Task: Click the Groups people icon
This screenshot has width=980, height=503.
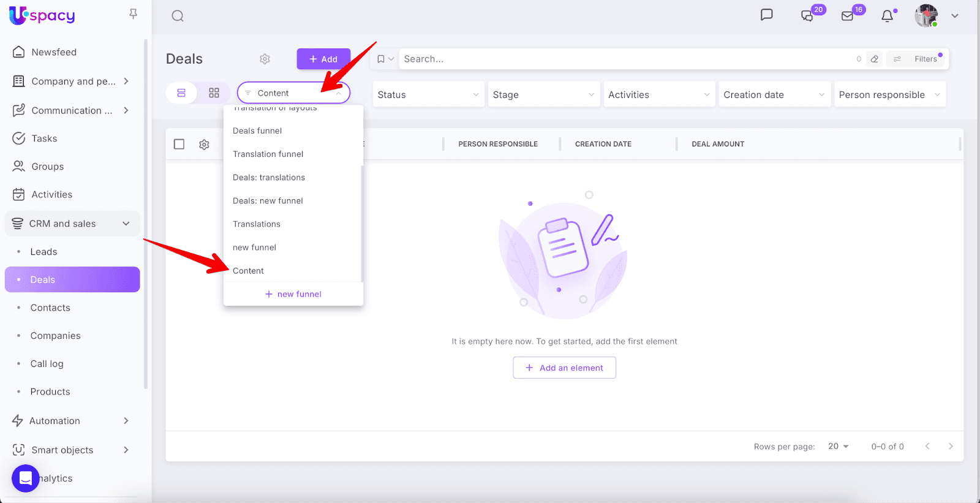Action: click(x=19, y=166)
